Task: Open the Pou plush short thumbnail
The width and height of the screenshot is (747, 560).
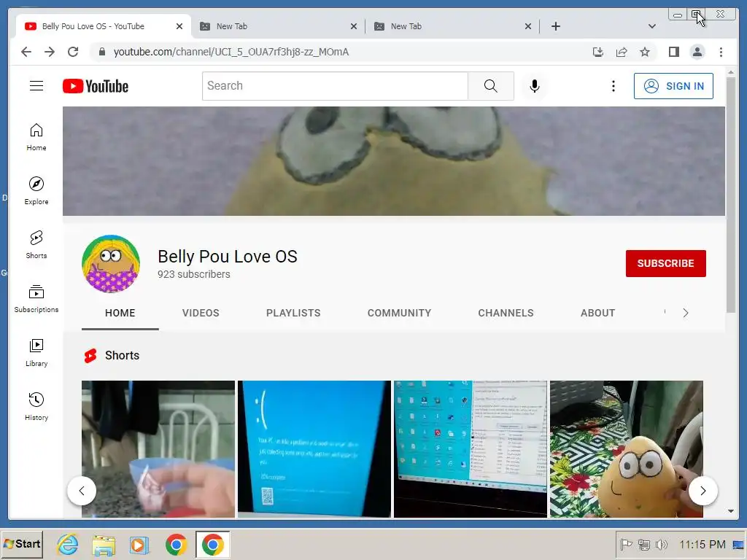Action: [627, 449]
